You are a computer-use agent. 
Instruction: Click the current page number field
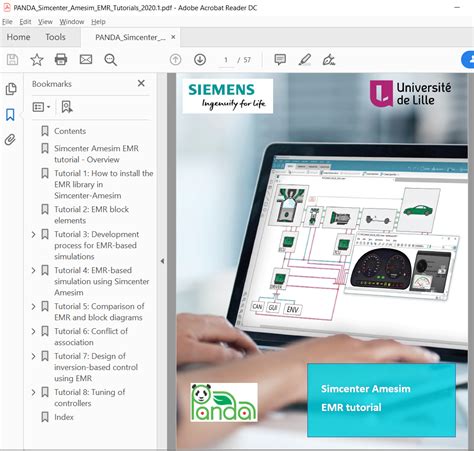point(226,60)
